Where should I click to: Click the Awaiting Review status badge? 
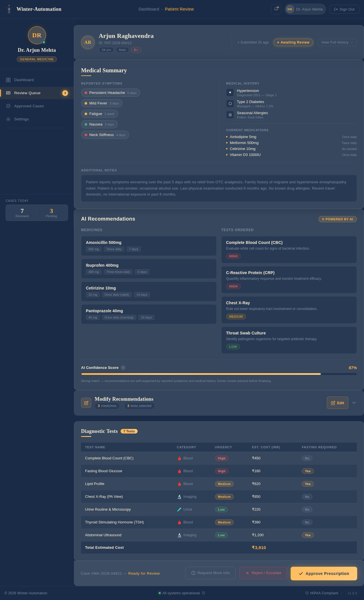point(293,42)
